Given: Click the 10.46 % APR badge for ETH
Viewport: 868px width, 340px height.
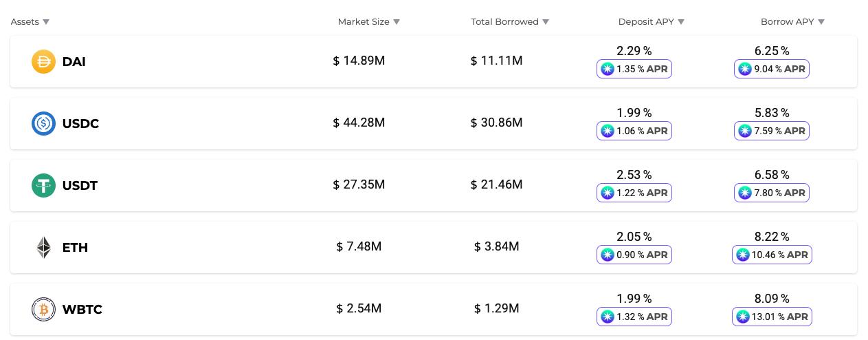Looking at the screenshot, I should click(772, 255).
